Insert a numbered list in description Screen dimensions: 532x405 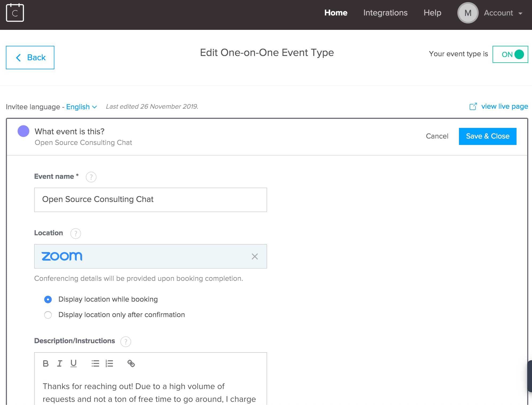[x=109, y=363]
